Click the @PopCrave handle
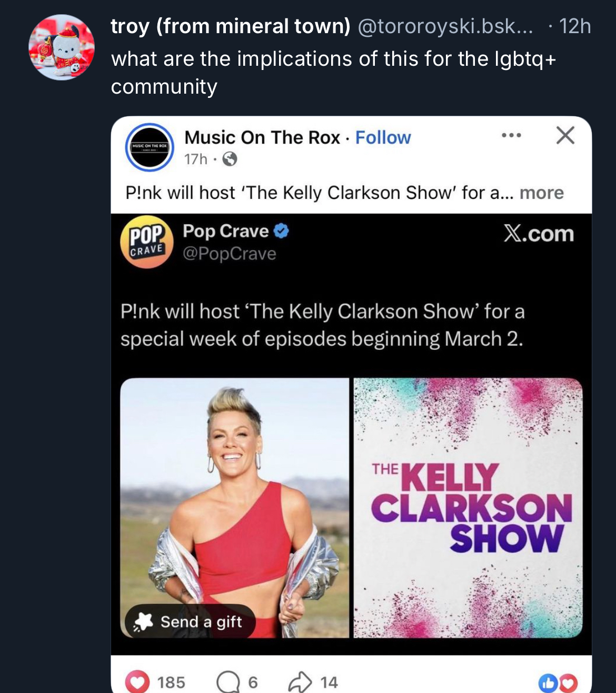Image resolution: width=616 pixels, height=693 pixels. 230,254
